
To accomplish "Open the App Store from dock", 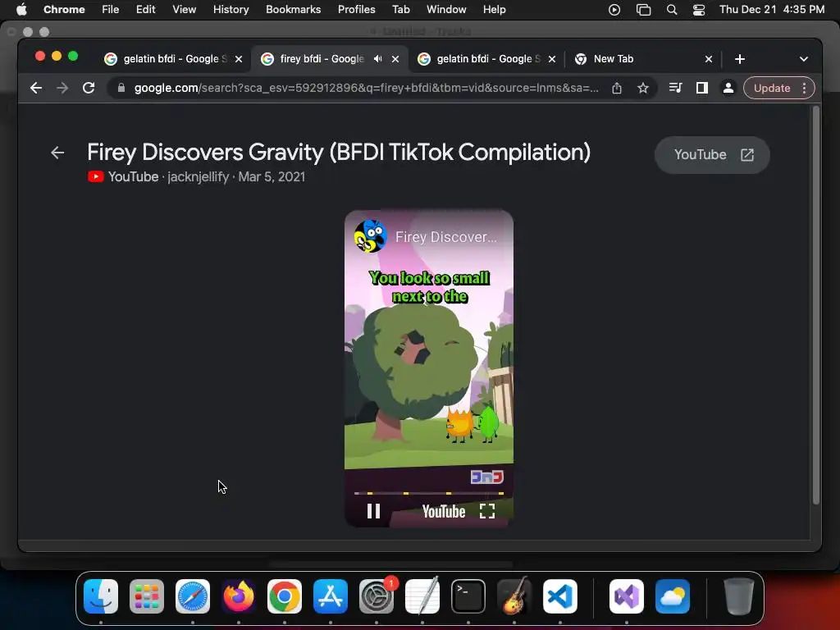I will [x=331, y=596].
